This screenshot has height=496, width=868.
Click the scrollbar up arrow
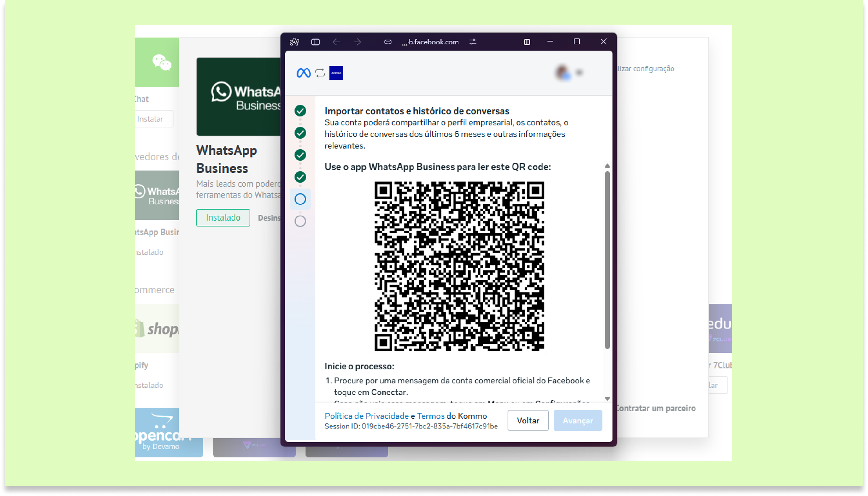click(607, 166)
